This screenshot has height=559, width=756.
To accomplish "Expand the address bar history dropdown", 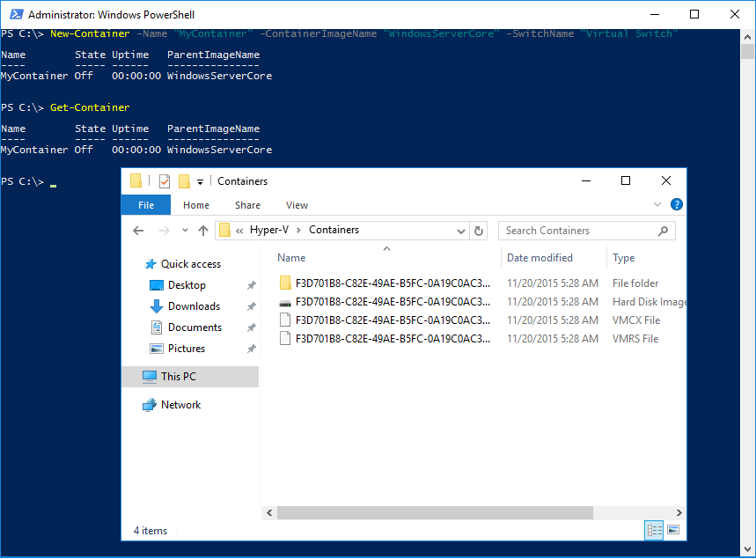I will click(x=461, y=231).
